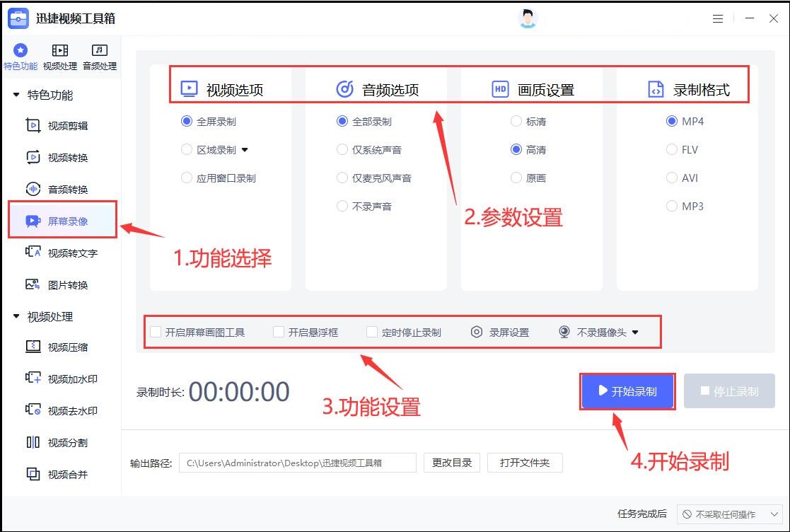Viewport: 790px width, 532px height.
Task: Select 仅系统声音 audio option
Action: 369,150
